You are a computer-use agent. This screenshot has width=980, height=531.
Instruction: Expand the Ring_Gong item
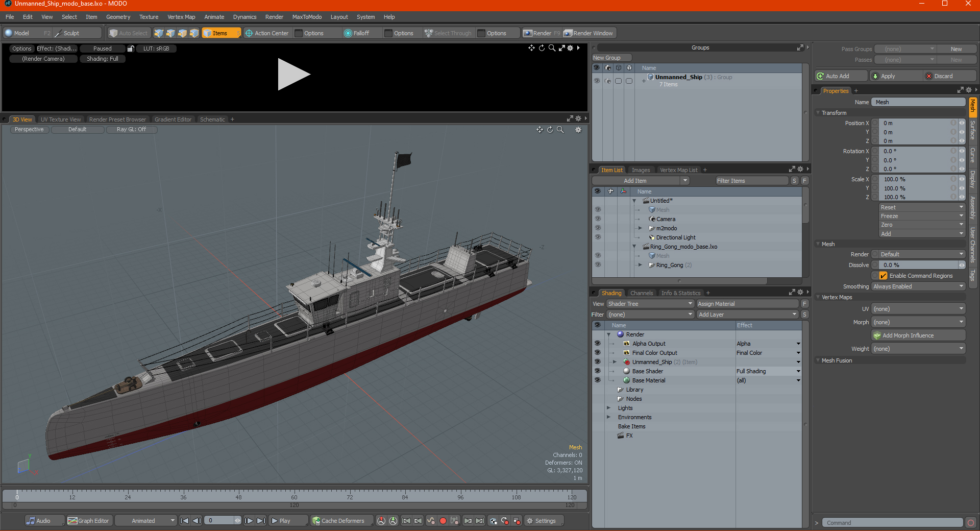point(640,265)
